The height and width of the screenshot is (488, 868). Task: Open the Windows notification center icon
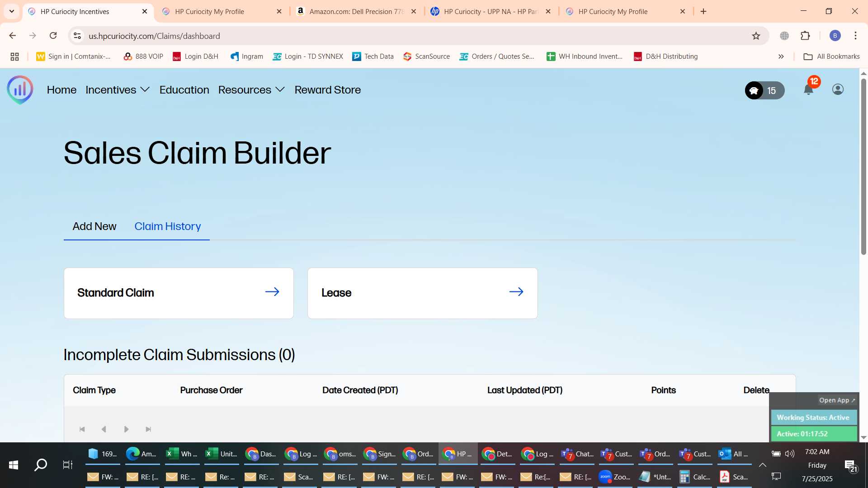click(x=850, y=465)
